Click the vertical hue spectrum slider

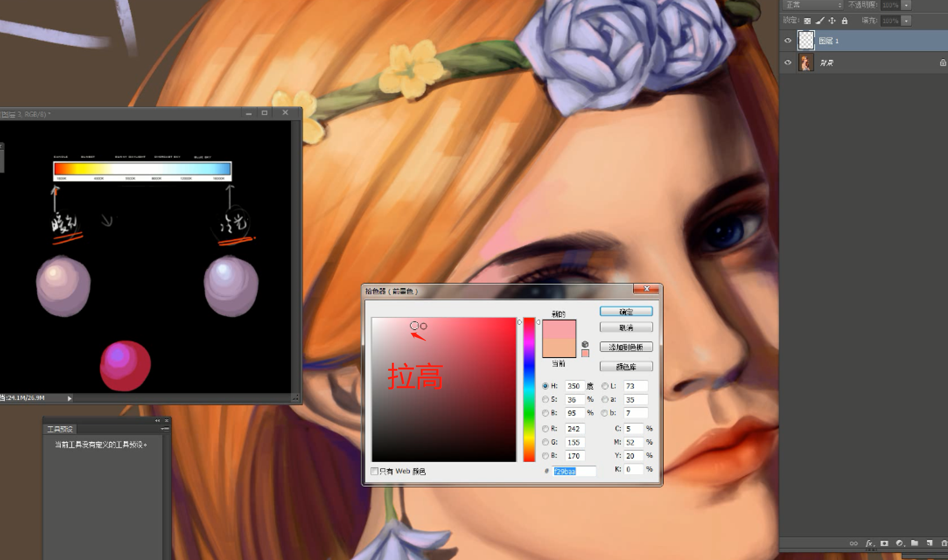[x=529, y=389]
